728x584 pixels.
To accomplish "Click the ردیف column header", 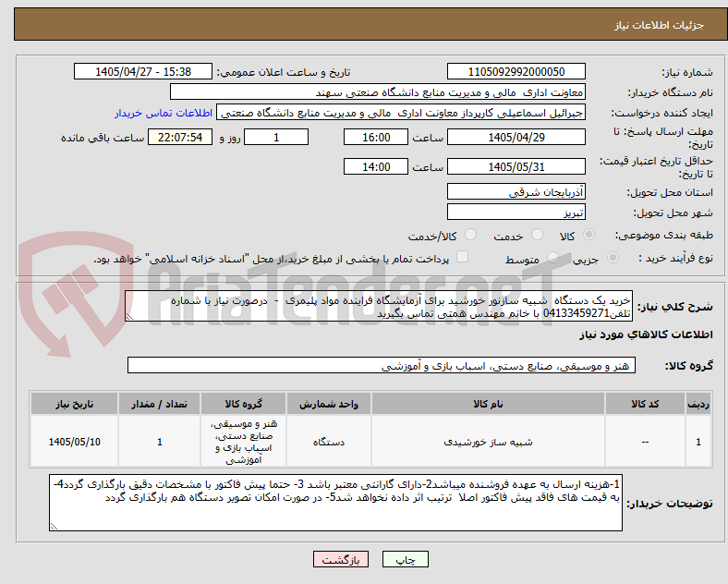I will tap(698, 404).
